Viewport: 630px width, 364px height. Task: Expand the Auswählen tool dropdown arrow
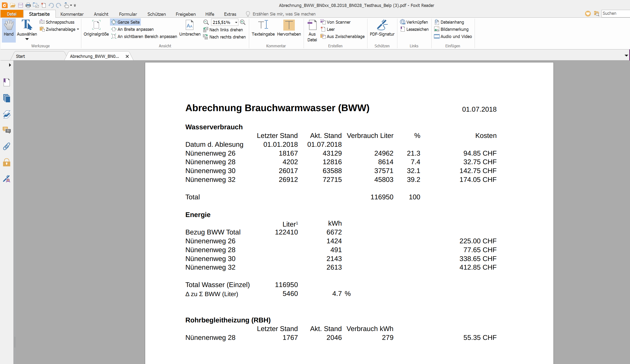tap(27, 39)
